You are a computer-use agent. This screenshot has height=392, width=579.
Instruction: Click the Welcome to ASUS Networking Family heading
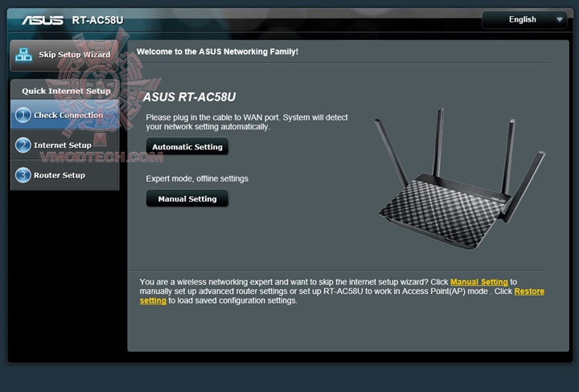pyautogui.click(x=217, y=51)
